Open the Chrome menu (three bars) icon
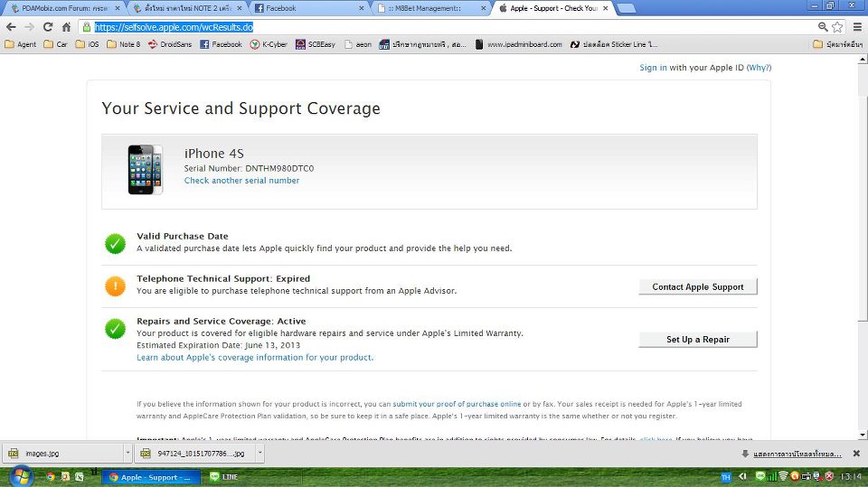Viewport: 868px width, 487px height. click(857, 26)
